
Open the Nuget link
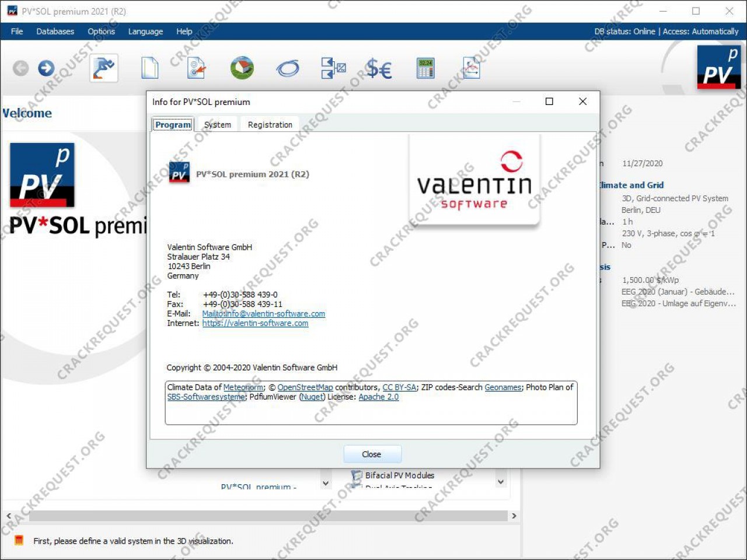tap(312, 397)
